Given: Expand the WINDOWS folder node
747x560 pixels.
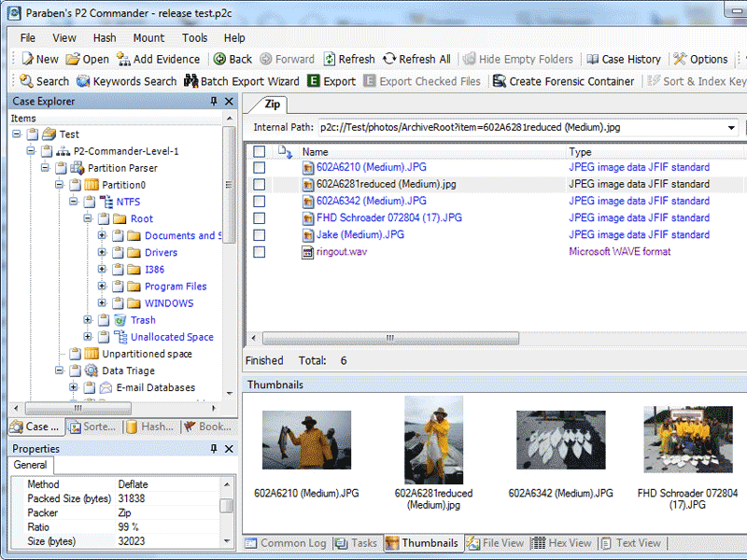Looking at the screenshot, I should pos(102,303).
